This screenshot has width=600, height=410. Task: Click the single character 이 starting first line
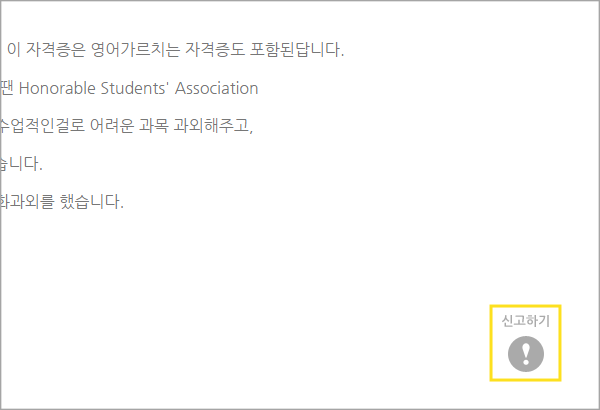pos(14,50)
